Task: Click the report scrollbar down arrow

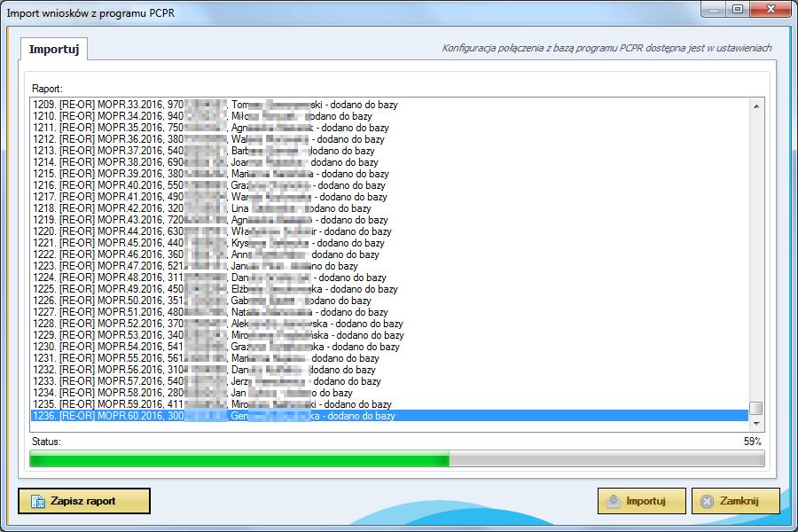Action: point(755,424)
